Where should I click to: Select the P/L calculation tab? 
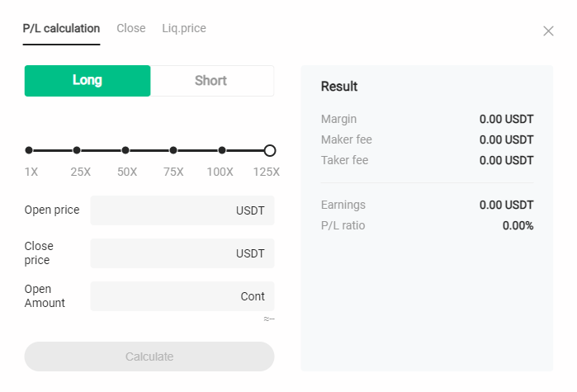(x=61, y=28)
